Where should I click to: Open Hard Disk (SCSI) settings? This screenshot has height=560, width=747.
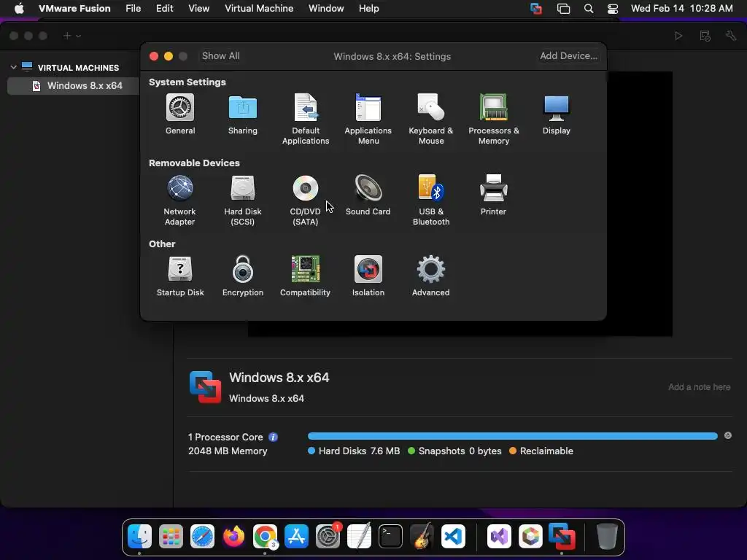coord(242,200)
